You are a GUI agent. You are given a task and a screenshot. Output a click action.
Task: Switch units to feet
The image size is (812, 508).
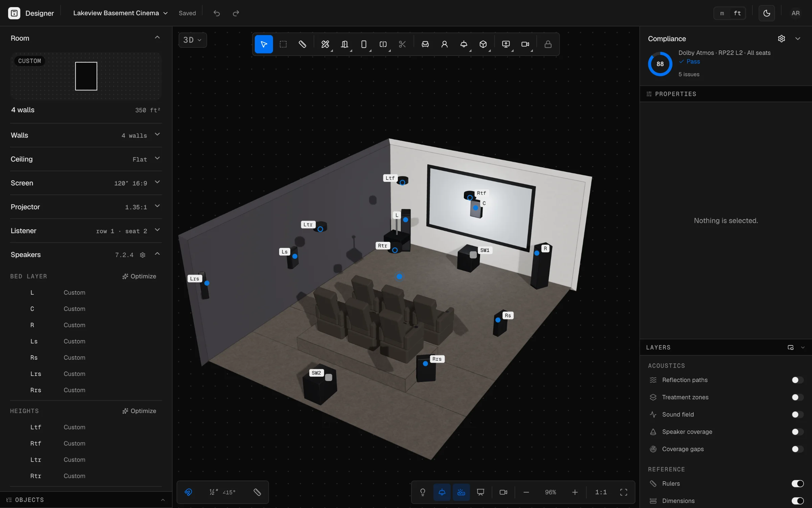[737, 13]
